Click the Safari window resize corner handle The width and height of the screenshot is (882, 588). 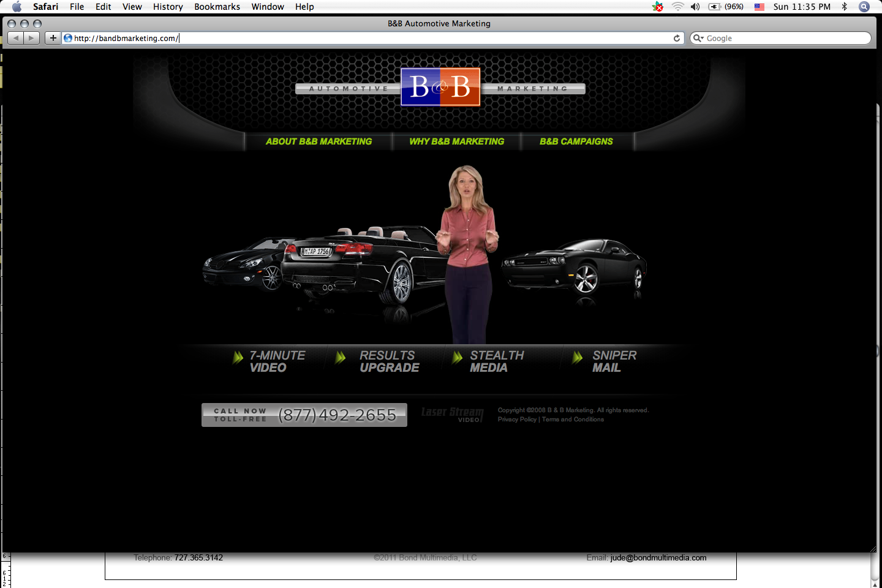click(873, 548)
